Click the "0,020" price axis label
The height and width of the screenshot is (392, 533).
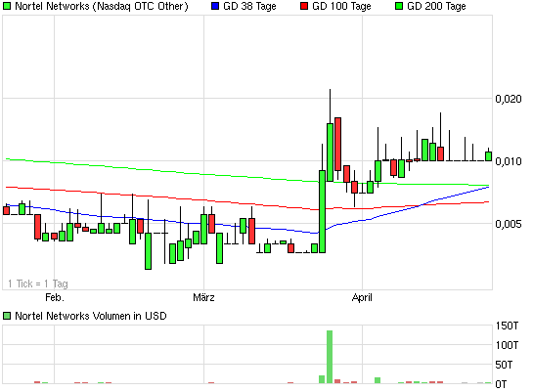pos(509,99)
